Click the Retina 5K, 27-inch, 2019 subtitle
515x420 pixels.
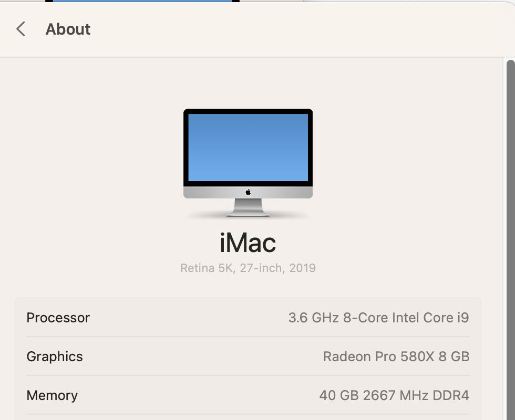[x=248, y=268]
